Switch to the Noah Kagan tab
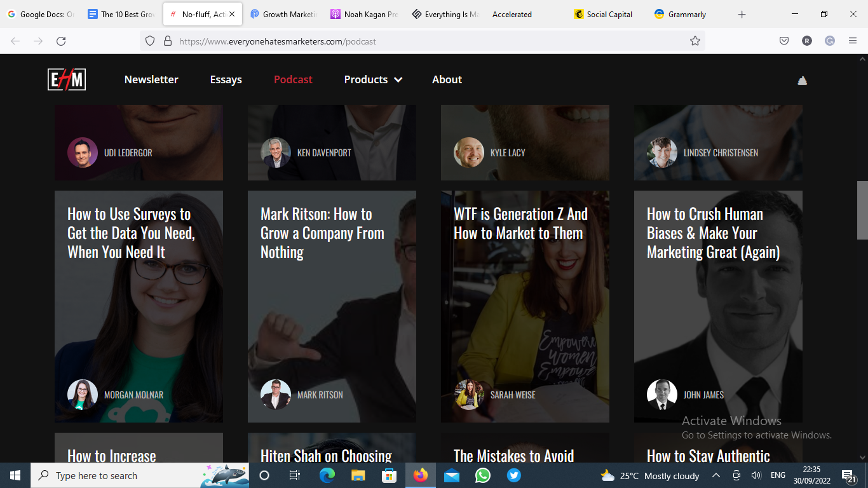 365,14
